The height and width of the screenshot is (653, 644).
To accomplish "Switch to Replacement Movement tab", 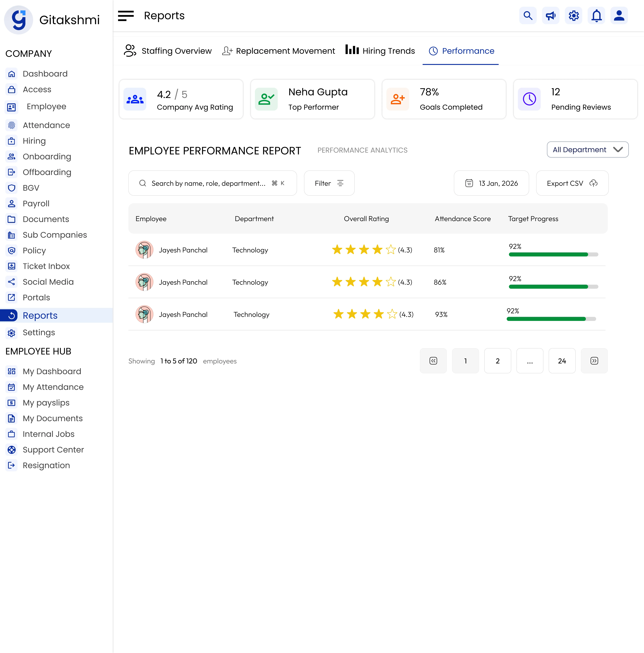I will [279, 51].
